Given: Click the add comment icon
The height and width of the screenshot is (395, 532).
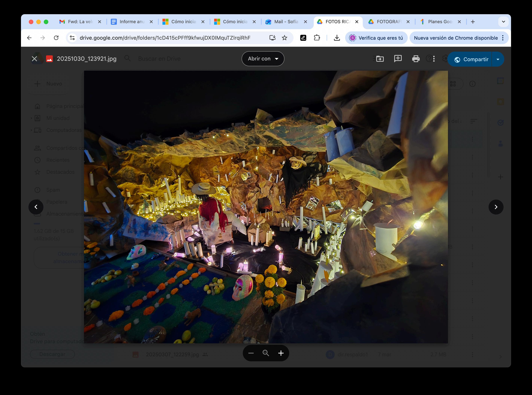Looking at the screenshot, I should pyautogui.click(x=398, y=59).
